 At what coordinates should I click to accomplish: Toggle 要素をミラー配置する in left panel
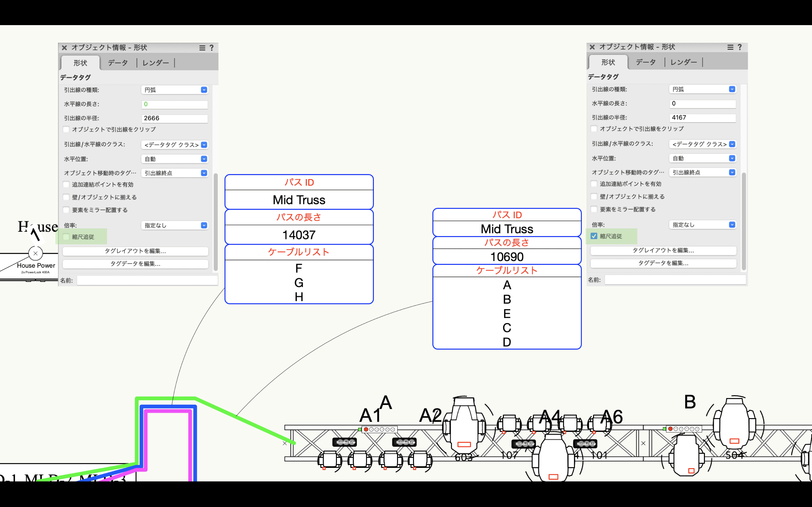66,210
